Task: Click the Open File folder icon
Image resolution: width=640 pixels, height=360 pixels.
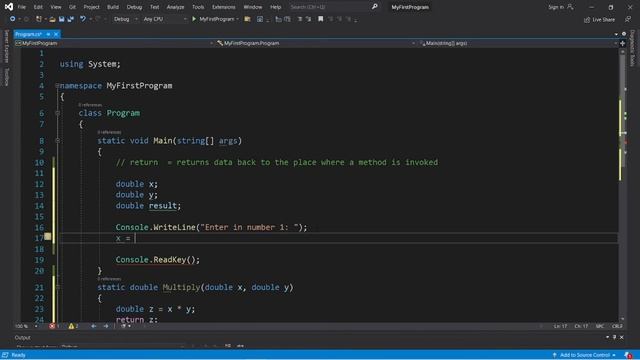Action: point(52,19)
